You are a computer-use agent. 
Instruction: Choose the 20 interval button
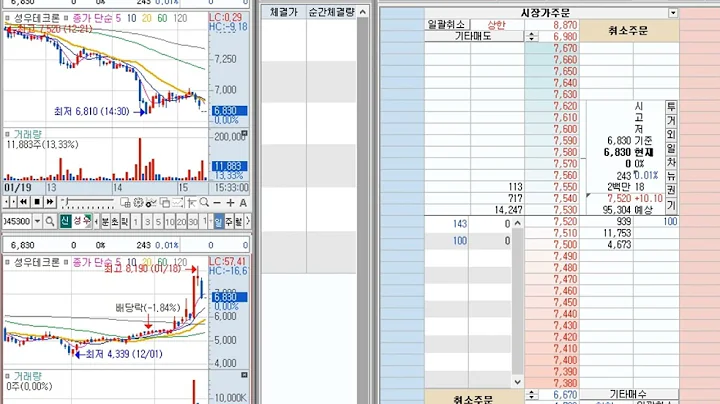click(x=181, y=222)
